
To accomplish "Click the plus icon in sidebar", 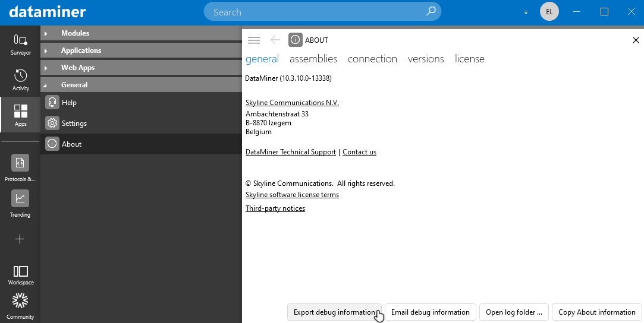I will pyautogui.click(x=20, y=239).
